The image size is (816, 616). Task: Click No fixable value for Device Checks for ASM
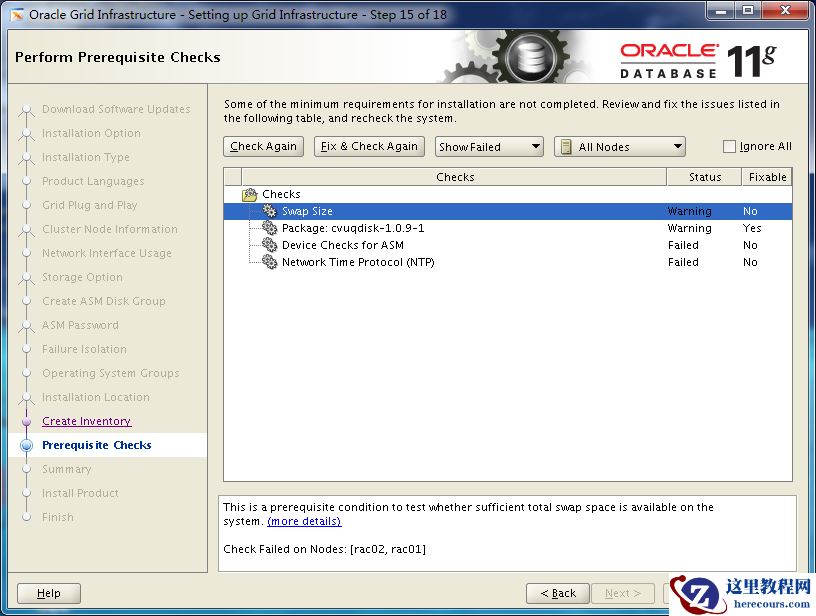[750, 245]
